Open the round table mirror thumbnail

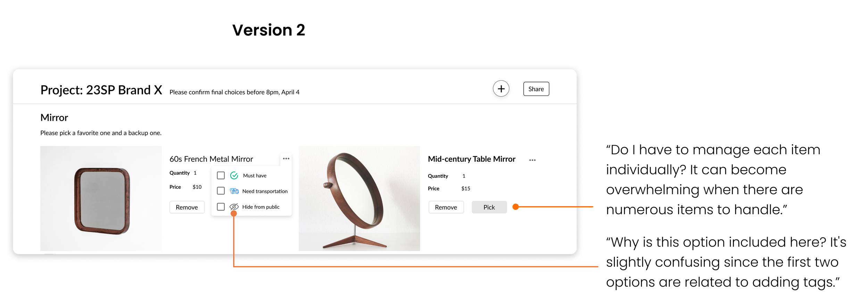(359, 198)
